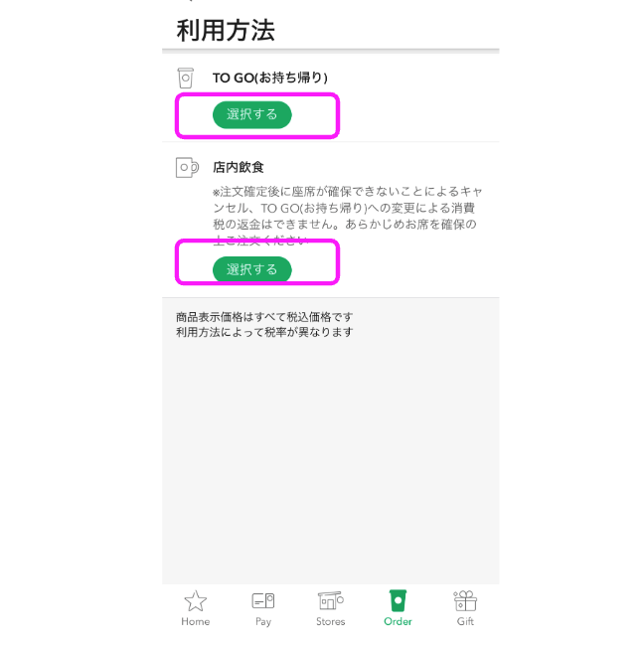Select 選択する under 店内飲食
This screenshot has height=648, width=644.
(252, 269)
